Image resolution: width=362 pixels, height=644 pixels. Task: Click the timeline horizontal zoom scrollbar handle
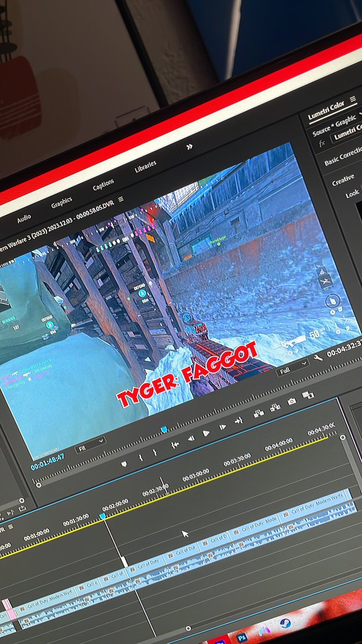coord(188,628)
